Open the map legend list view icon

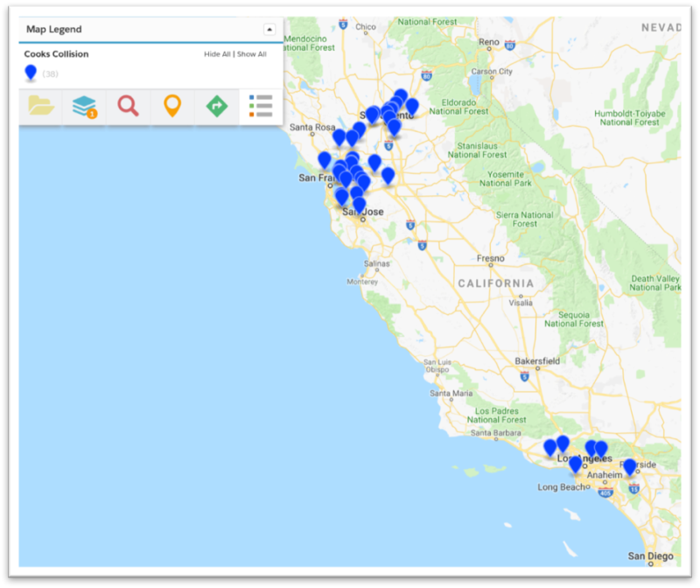(x=260, y=107)
